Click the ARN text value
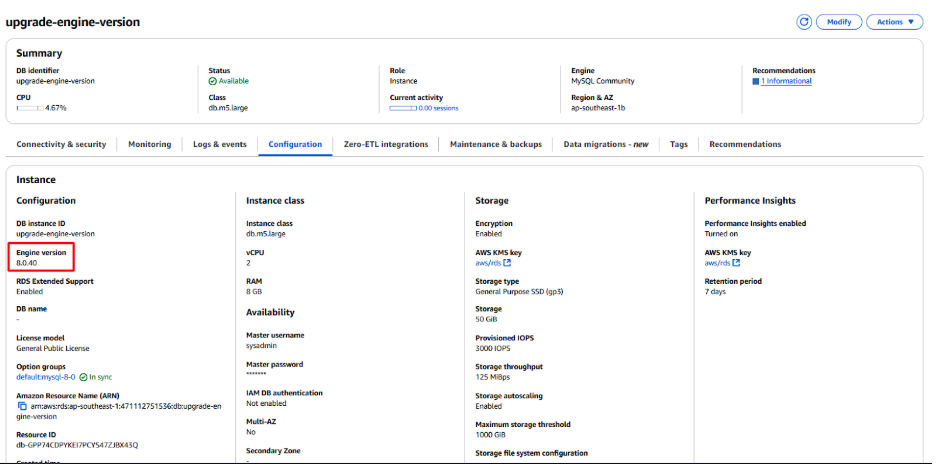 click(x=118, y=411)
